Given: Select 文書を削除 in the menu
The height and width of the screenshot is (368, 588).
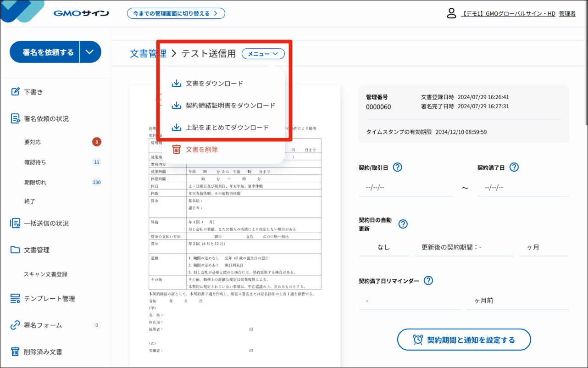Looking at the screenshot, I should (x=201, y=149).
